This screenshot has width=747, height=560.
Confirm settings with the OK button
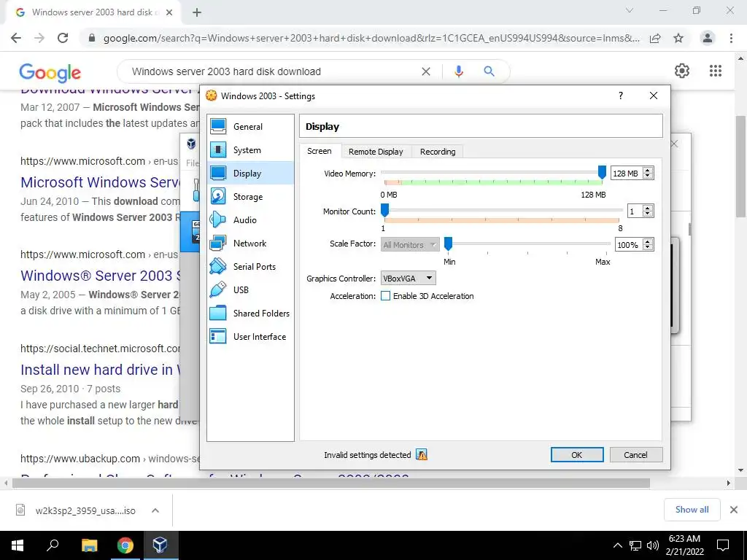coord(577,455)
